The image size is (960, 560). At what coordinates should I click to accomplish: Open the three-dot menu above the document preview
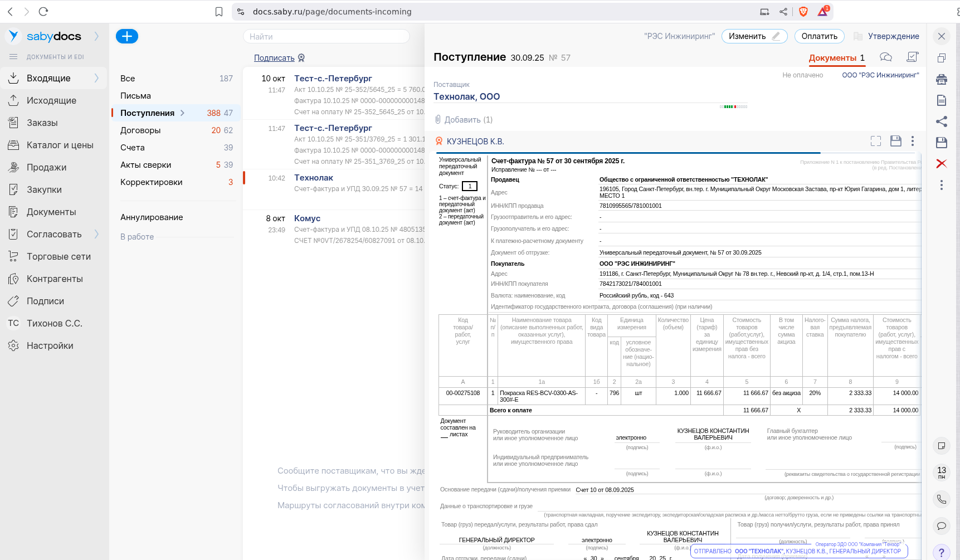[913, 141]
